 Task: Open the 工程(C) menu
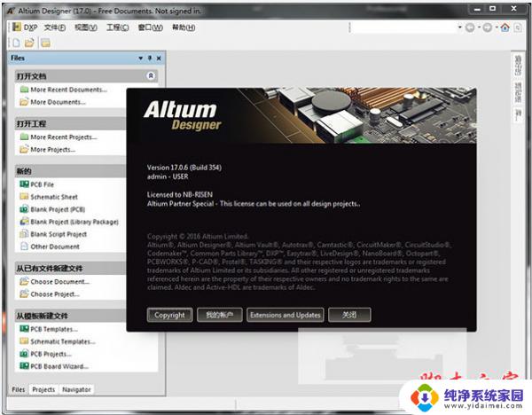(117, 27)
